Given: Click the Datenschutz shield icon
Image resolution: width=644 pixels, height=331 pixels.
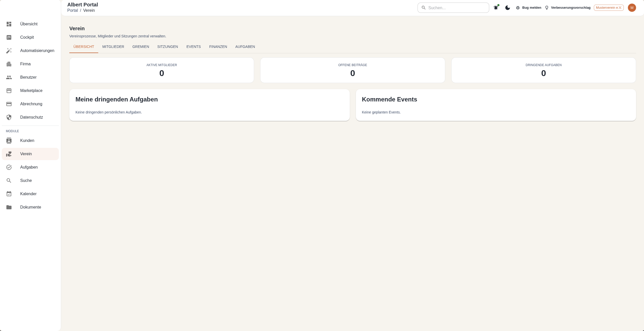Looking at the screenshot, I should (x=9, y=117).
